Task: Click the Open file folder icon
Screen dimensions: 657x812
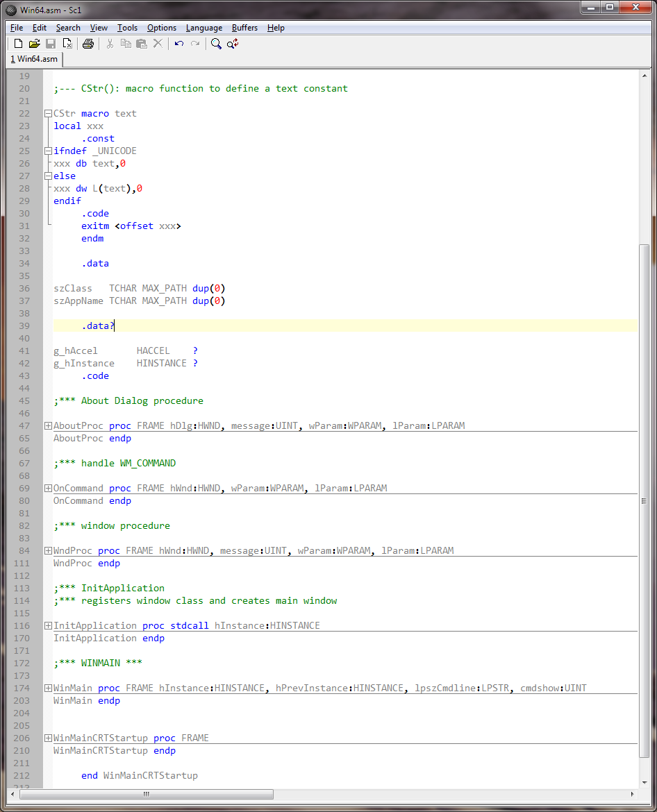Action: [x=34, y=44]
